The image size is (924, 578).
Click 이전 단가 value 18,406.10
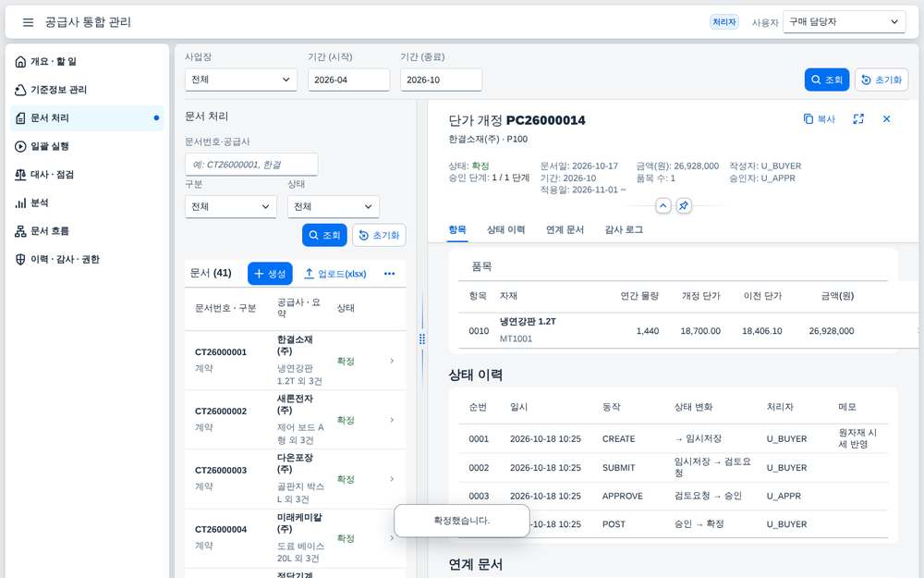pos(762,331)
